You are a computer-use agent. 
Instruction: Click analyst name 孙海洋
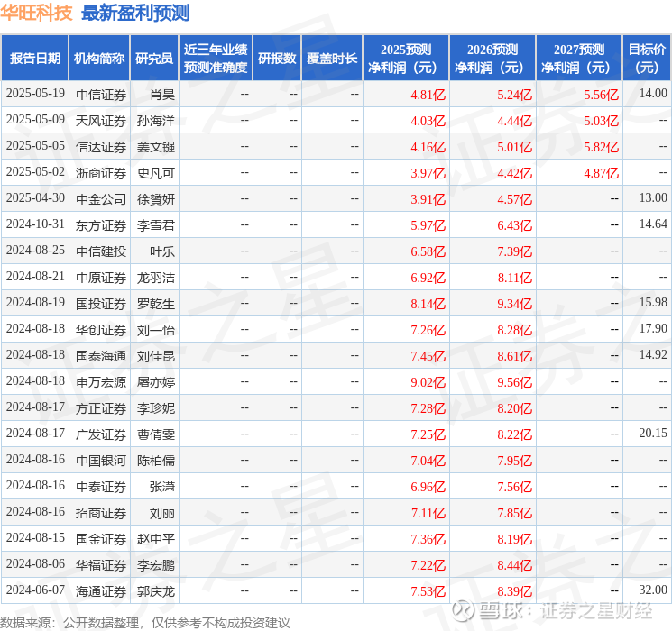[156, 121]
